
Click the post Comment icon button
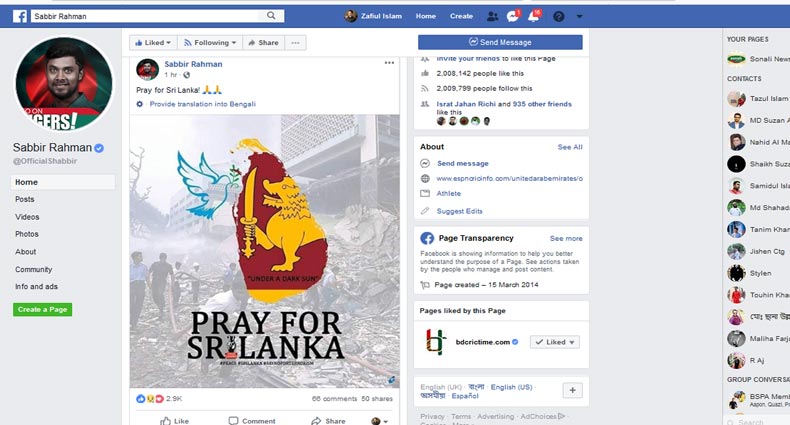coord(252,420)
